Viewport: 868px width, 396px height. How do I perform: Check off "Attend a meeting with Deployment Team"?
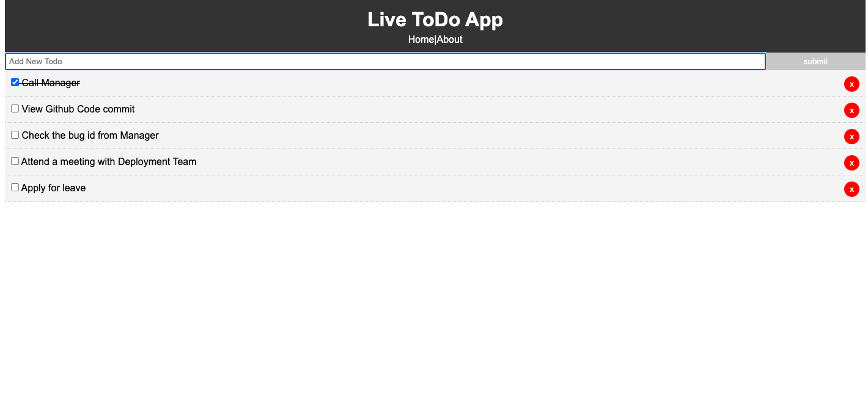[x=15, y=161]
